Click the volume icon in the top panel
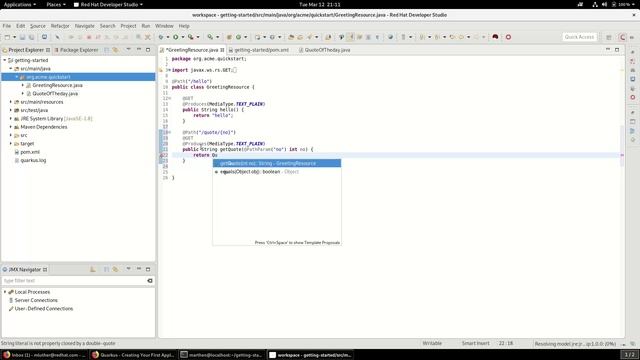 (604, 4)
